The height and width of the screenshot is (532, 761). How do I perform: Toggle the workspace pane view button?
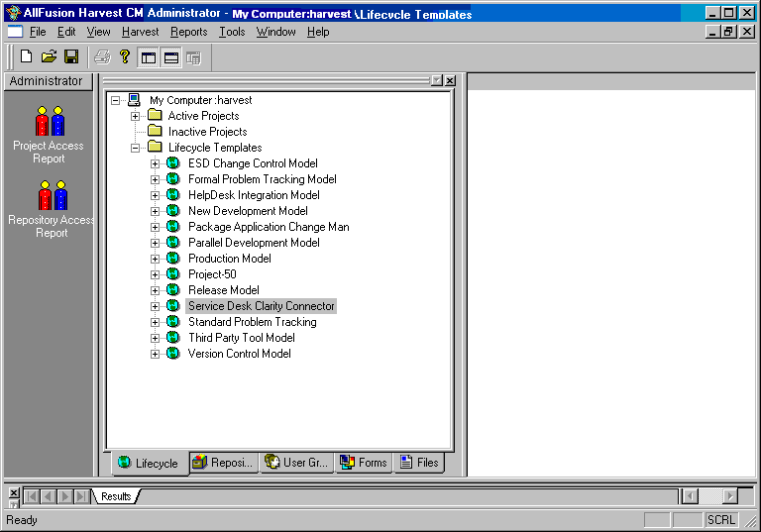(x=149, y=57)
